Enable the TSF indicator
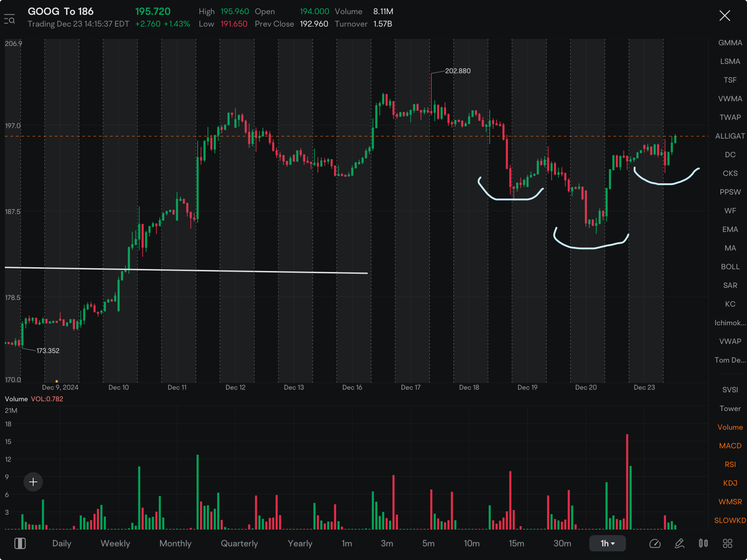The height and width of the screenshot is (560, 747). tap(730, 80)
